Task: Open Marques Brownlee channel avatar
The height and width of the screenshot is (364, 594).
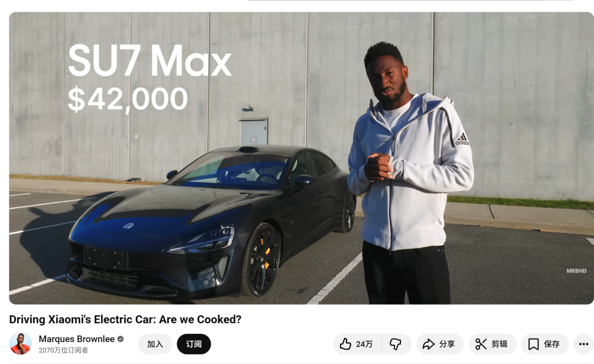Action: (x=20, y=344)
